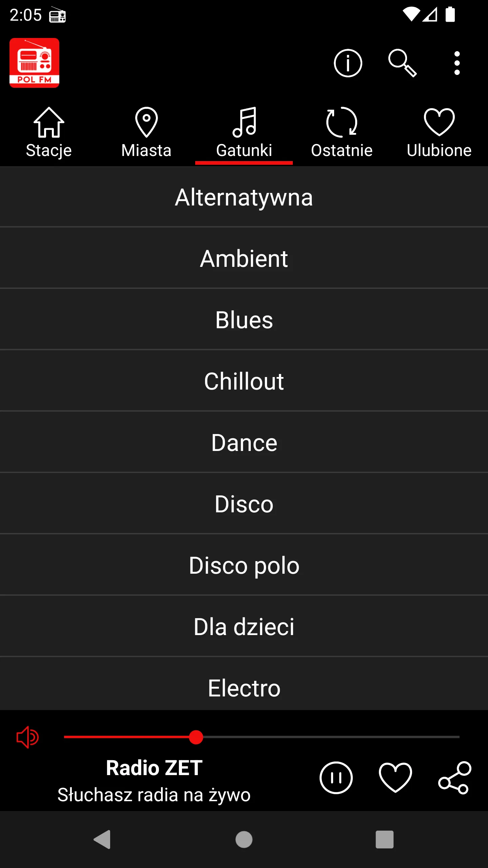
Task: Tap the Android home circle button
Action: pos(244,840)
